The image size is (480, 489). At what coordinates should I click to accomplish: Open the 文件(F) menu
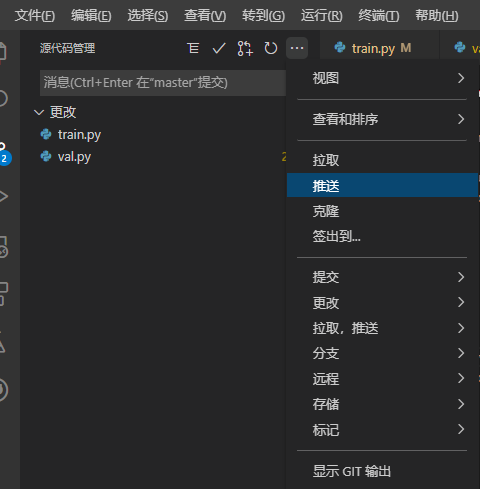click(x=35, y=15)
